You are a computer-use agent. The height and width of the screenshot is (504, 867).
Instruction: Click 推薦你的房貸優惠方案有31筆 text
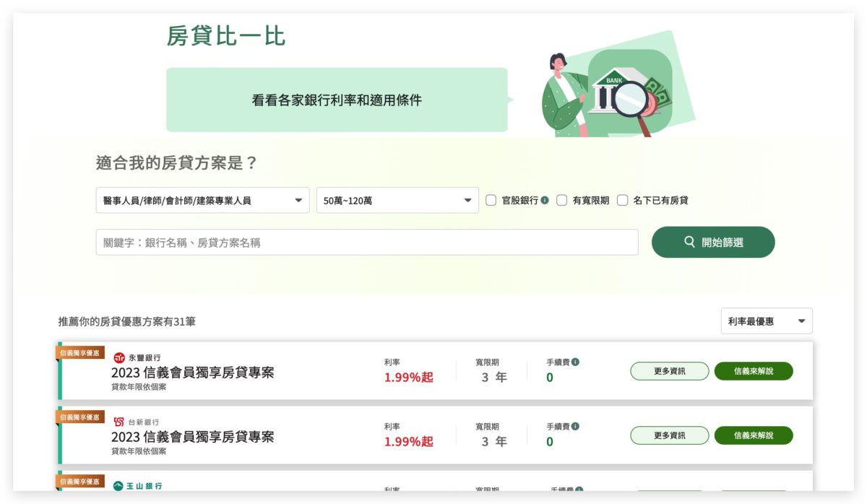(x=127, y=321)
